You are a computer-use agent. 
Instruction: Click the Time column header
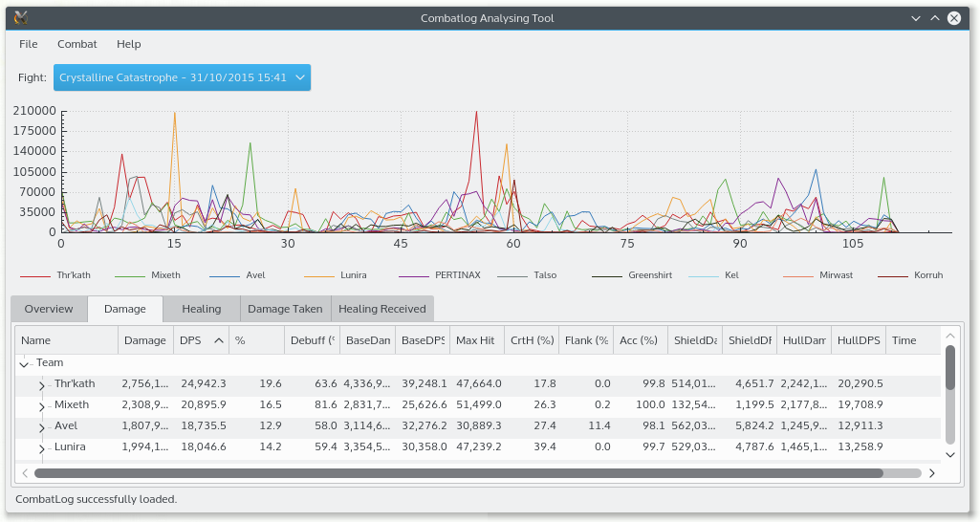click(x=913, y=340)
